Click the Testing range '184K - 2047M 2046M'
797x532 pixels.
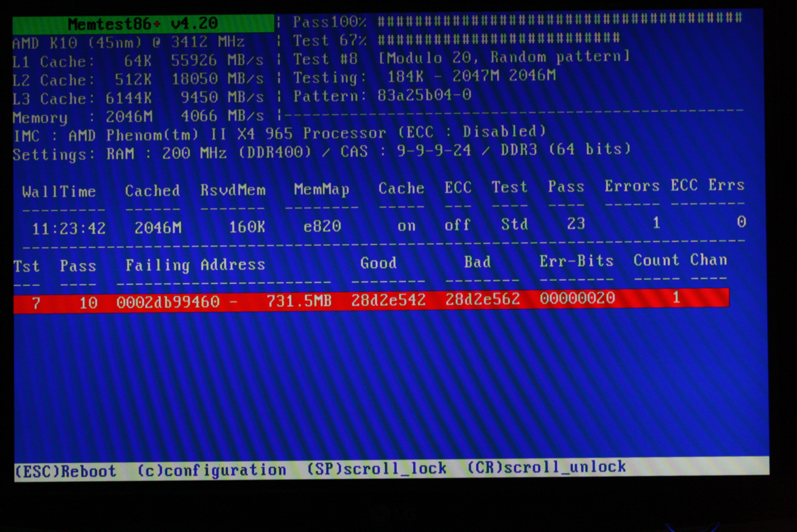point(472,76)
